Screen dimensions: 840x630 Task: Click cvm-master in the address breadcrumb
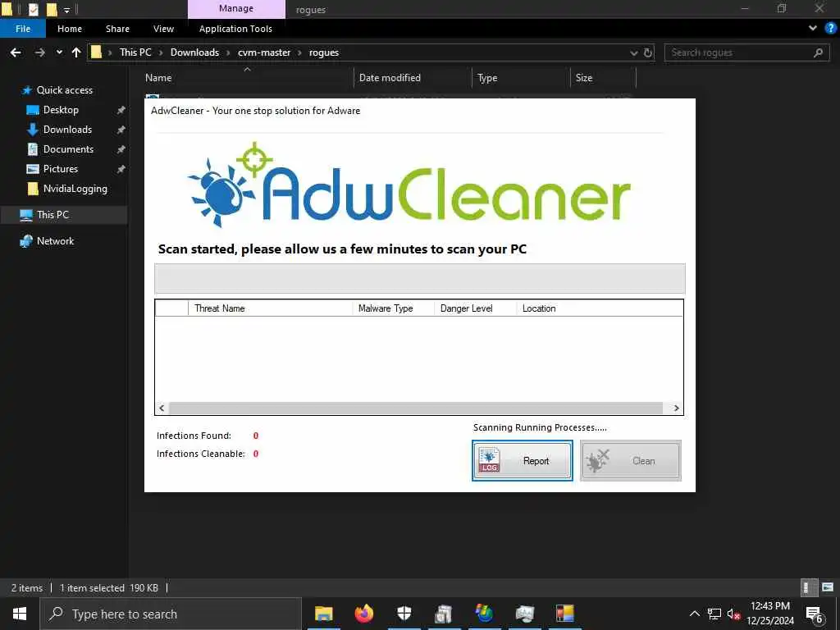264,52
